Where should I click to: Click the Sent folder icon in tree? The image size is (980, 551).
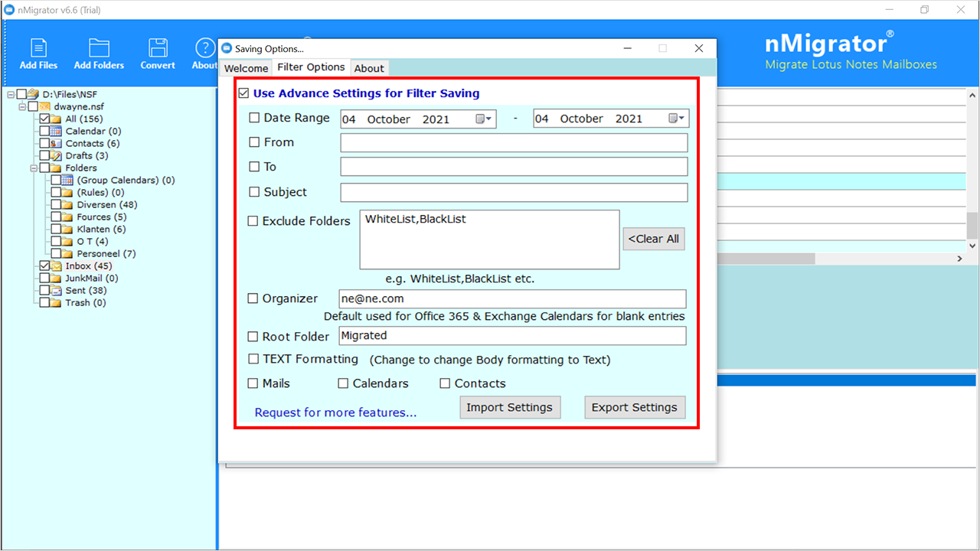click(x=56, y=290)
